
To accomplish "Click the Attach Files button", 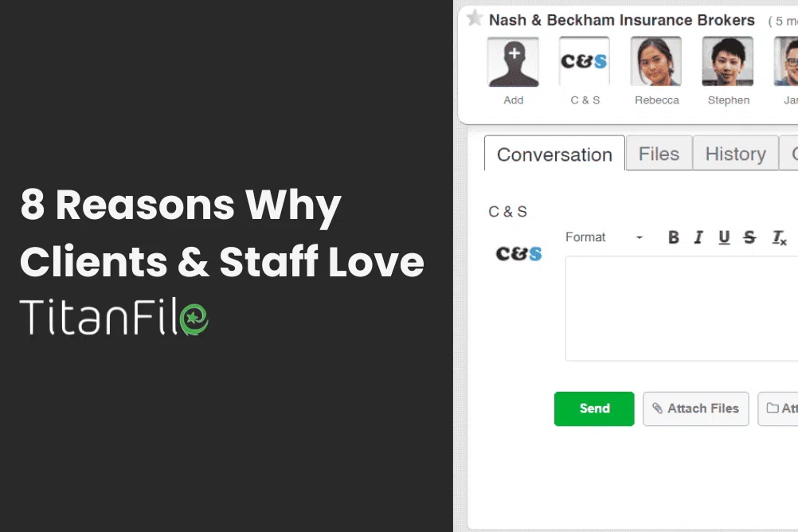I will 696,409.
